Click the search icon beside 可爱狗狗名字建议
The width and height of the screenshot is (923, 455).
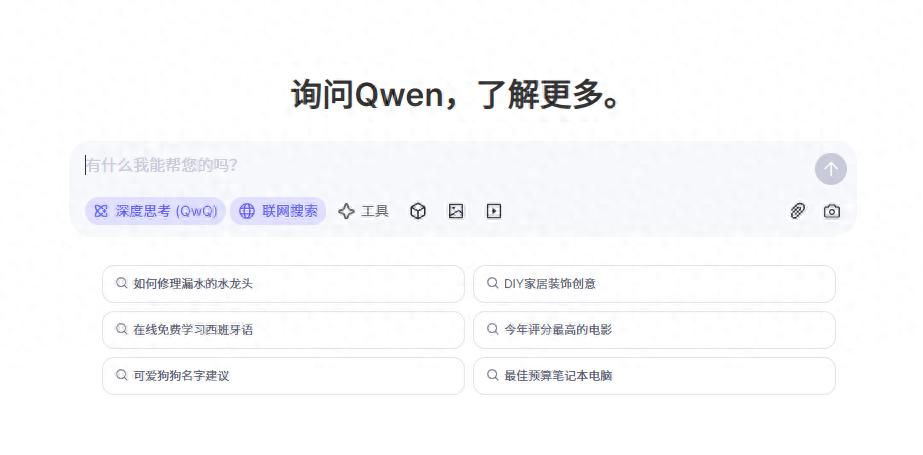(x=122, y=375)
